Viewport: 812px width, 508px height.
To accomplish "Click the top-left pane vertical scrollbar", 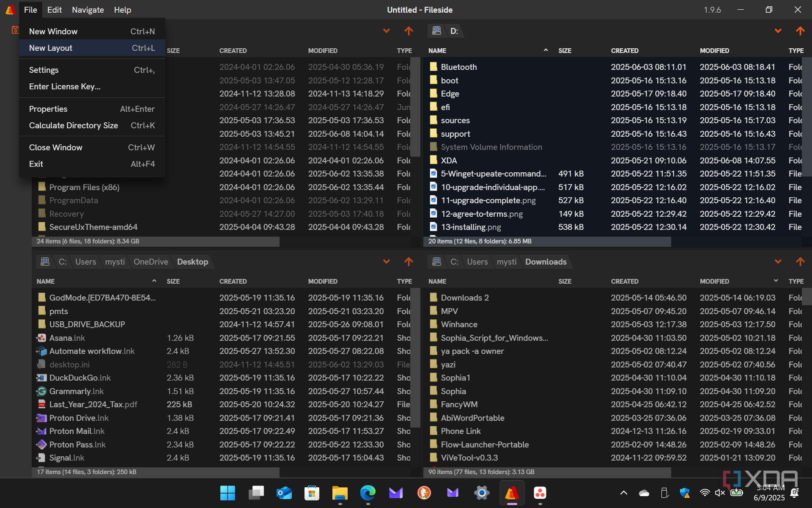I will point(416,107).
